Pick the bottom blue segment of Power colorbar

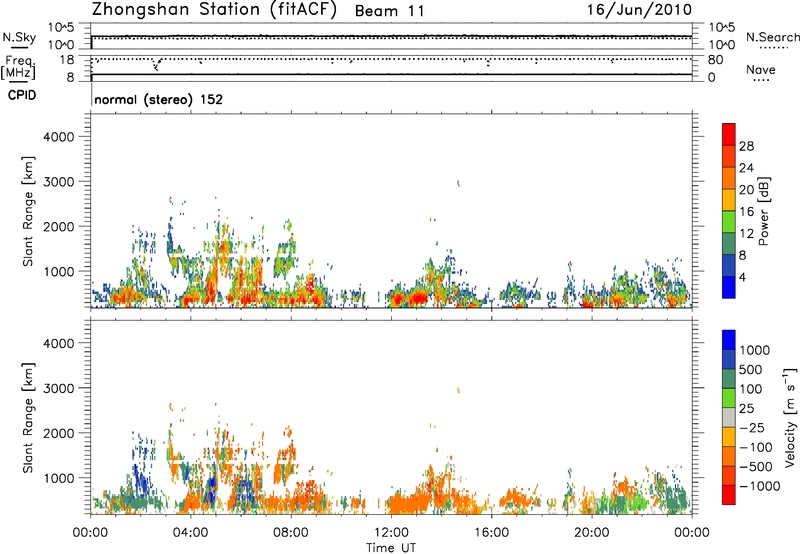[729, 287]
